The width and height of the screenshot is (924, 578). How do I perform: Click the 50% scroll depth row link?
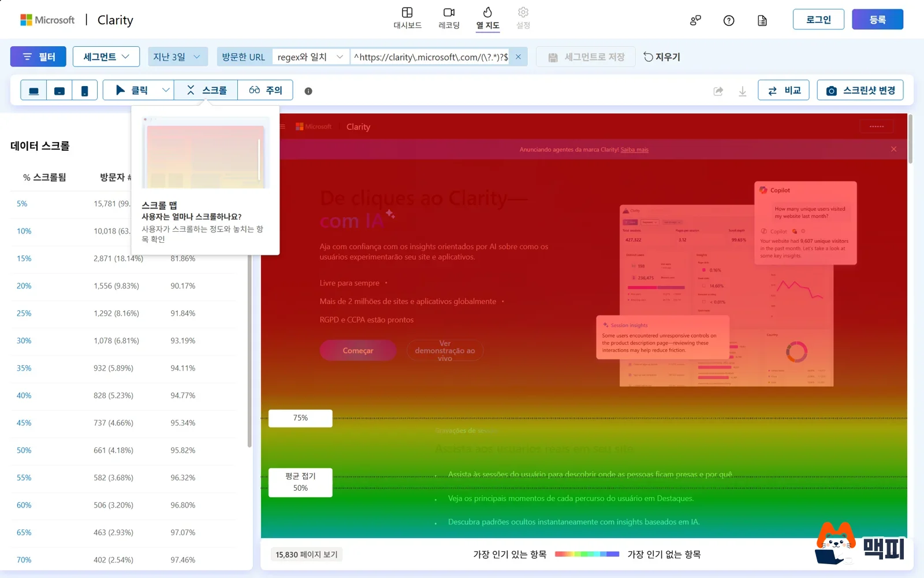[x=24, y=450]
